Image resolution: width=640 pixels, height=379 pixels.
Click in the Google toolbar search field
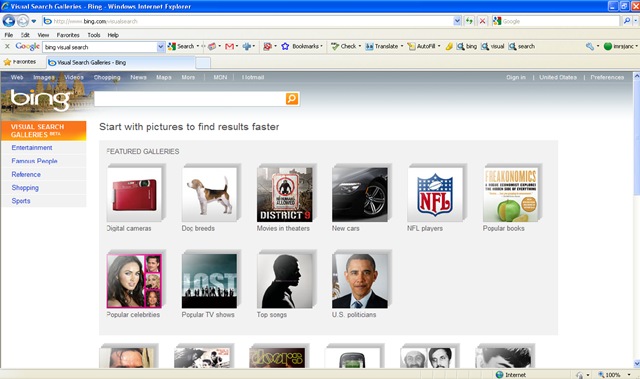pos(100,47)
